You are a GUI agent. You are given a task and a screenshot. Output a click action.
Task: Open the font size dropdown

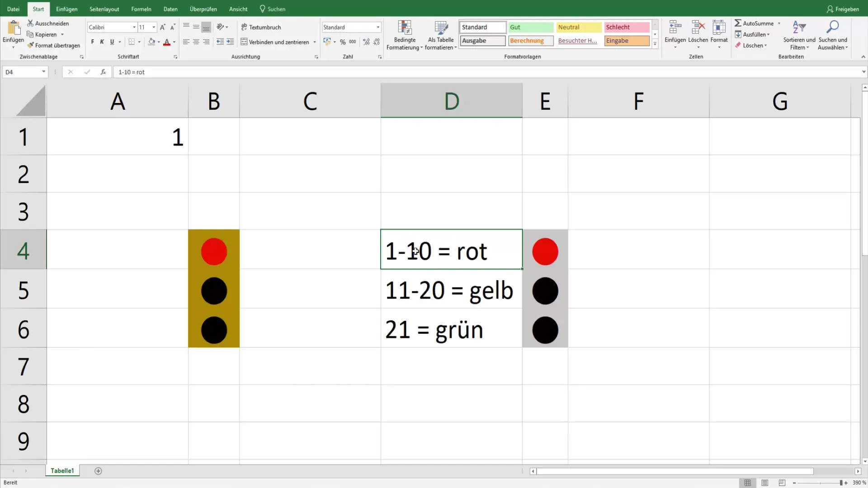(x=154, y=27)
